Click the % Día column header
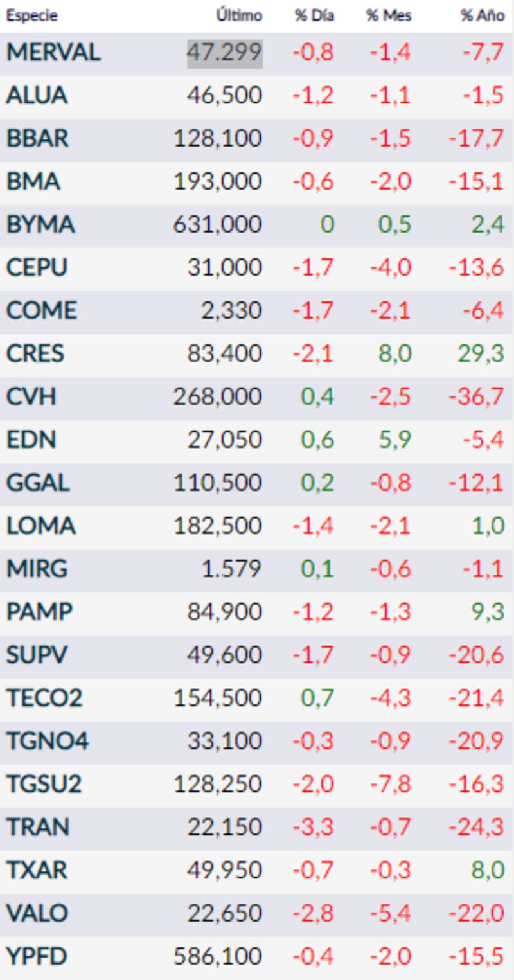The image size is (514, 980). tap(314, 15)
